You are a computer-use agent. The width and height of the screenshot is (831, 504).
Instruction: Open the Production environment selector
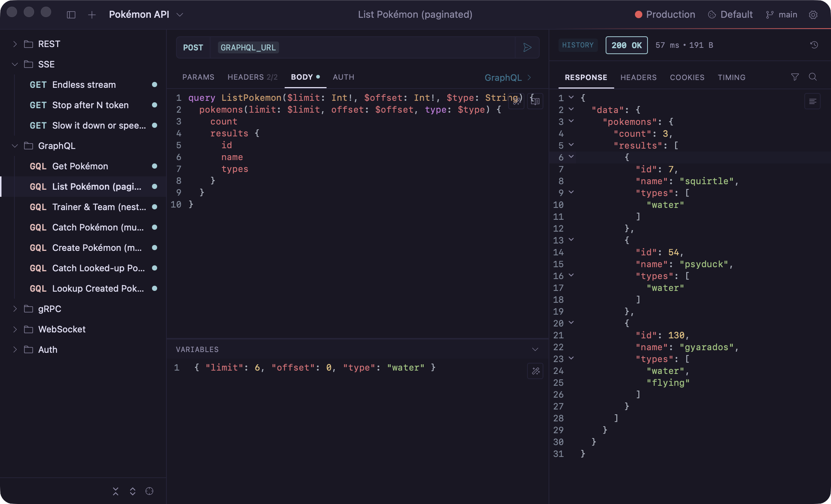(665, 15)
